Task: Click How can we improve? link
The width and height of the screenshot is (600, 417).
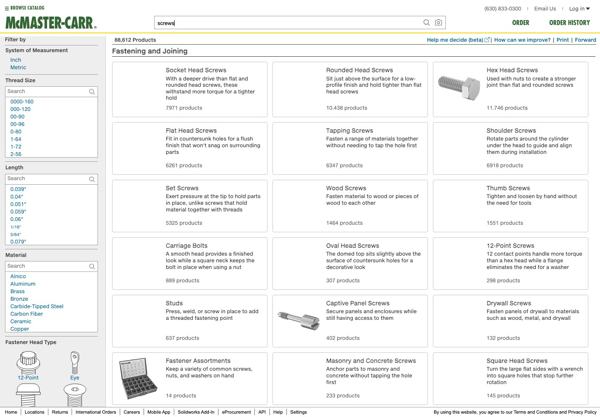Action: point(522,40)
